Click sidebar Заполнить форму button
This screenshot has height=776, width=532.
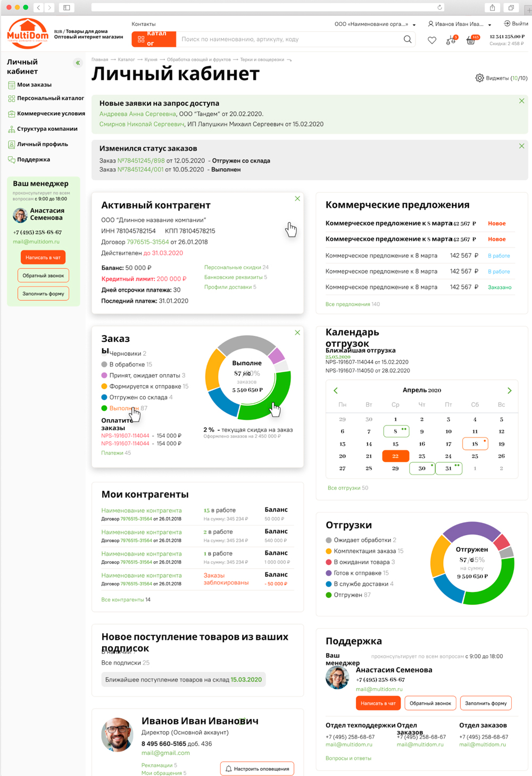[x=43, y=294]
